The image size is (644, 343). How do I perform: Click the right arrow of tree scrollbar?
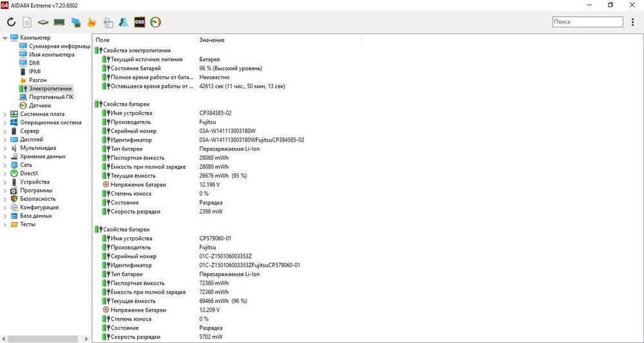tap(86, 339)
